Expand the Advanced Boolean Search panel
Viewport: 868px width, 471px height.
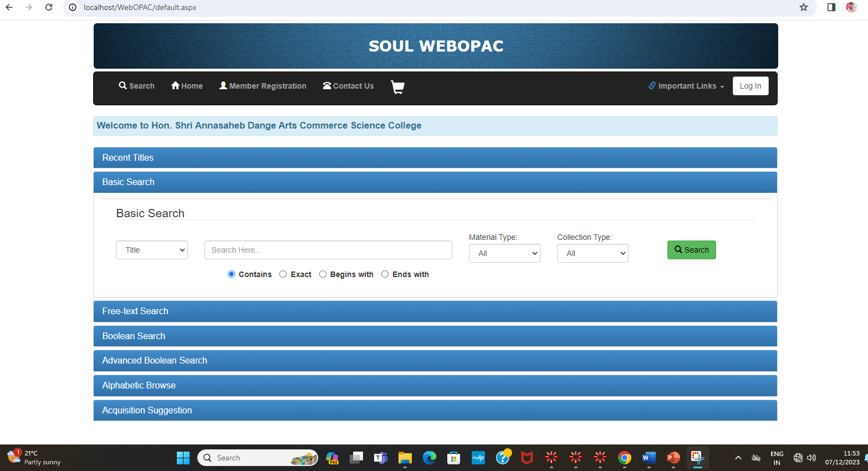click(x=155, y=360)
